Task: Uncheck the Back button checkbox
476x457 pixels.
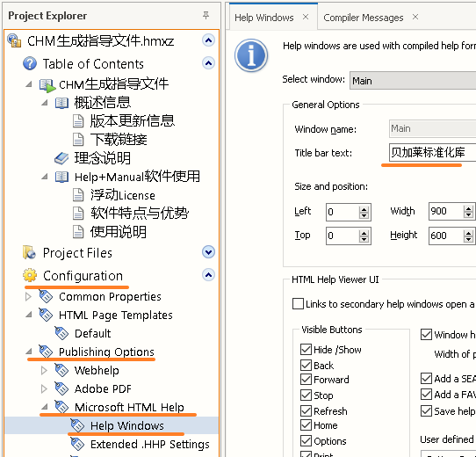Action: click(306, 365)
